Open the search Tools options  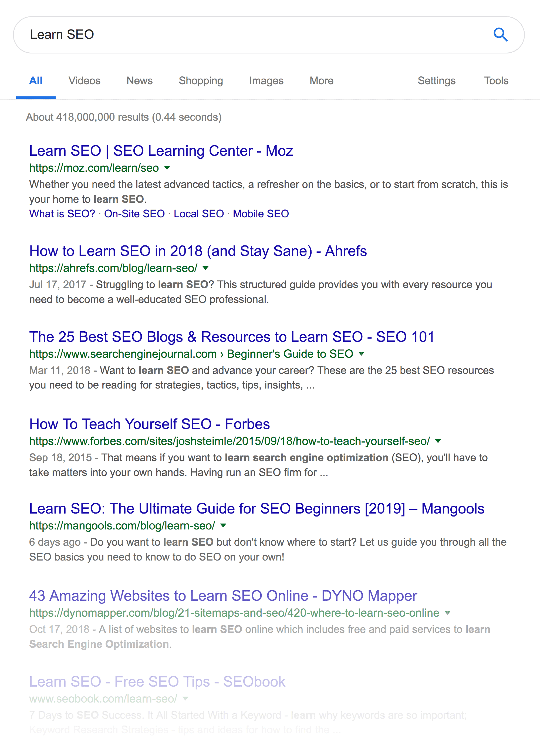point(496,81)
